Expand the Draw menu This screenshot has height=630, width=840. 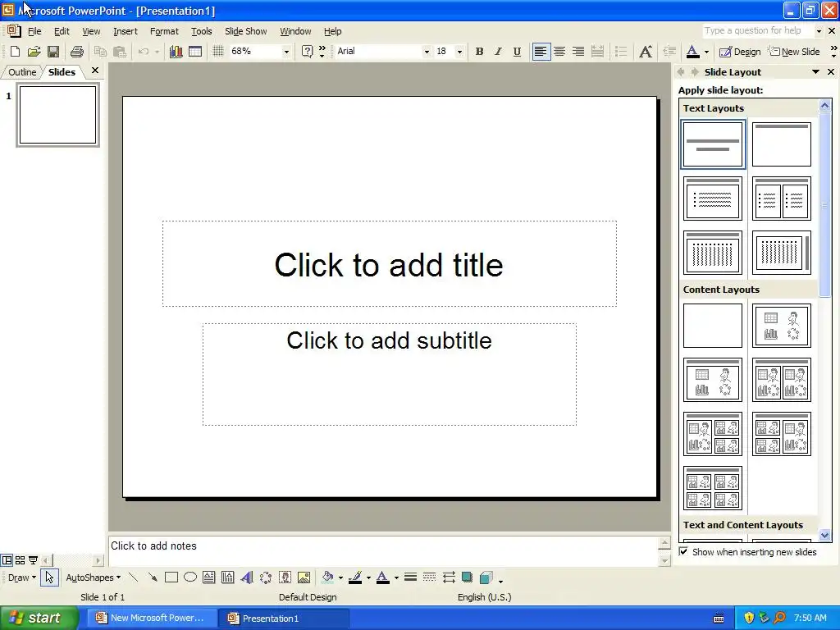pyautogui.click(x=22, y=577)
